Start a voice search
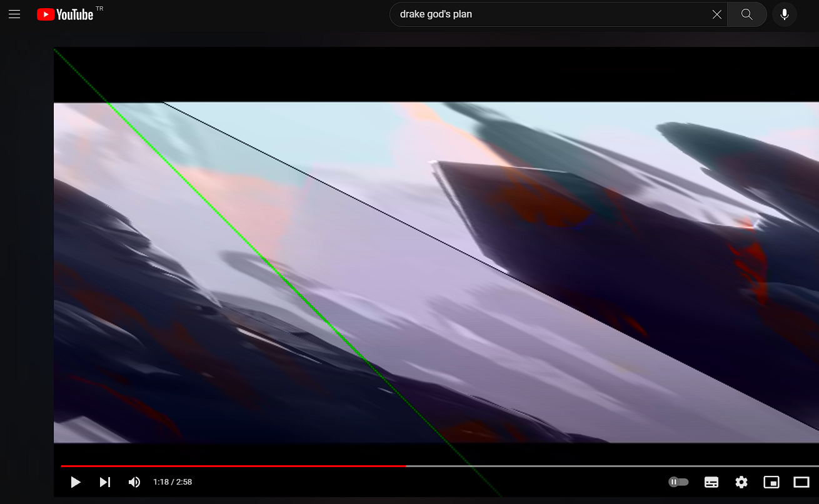The height and width of the screenshot is (504, 819). pos(784,14)
